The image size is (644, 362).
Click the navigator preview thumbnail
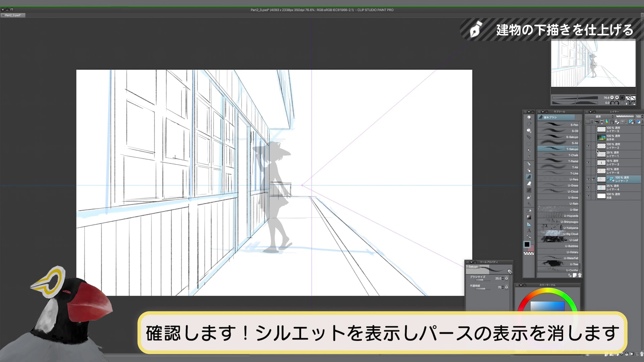point(594,64)
